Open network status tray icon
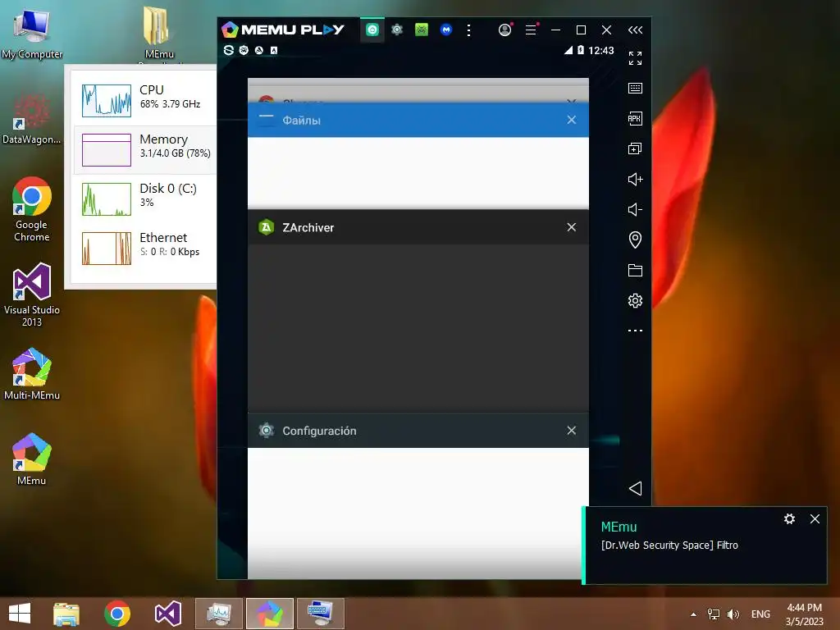 (x=714, y=614)
